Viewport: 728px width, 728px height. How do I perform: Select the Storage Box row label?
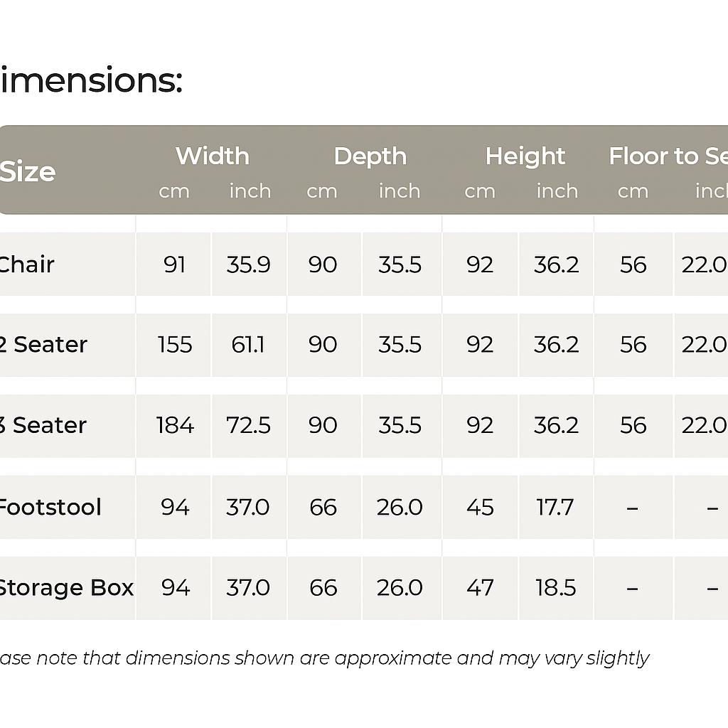pyautogui.click(x=65, y=588)
